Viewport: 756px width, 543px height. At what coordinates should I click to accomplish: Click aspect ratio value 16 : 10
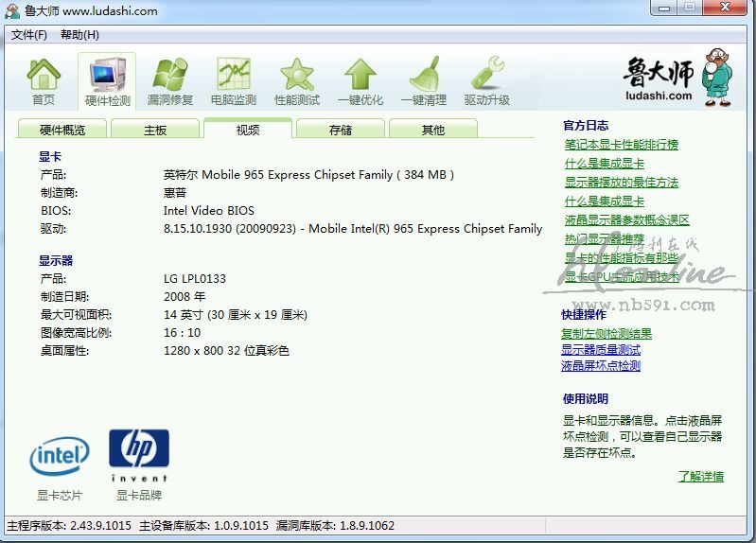point(183,333)
